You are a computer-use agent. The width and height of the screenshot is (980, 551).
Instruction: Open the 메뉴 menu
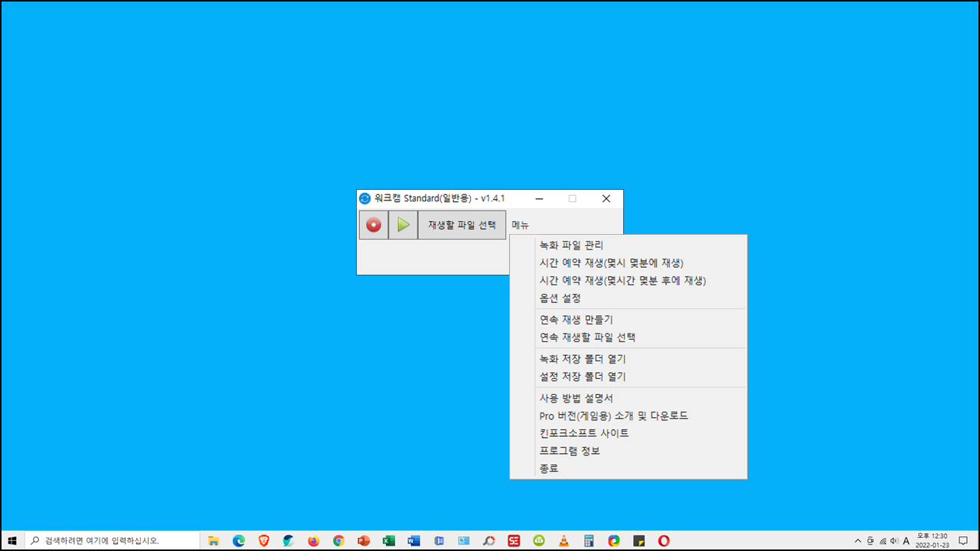(520, 225)
